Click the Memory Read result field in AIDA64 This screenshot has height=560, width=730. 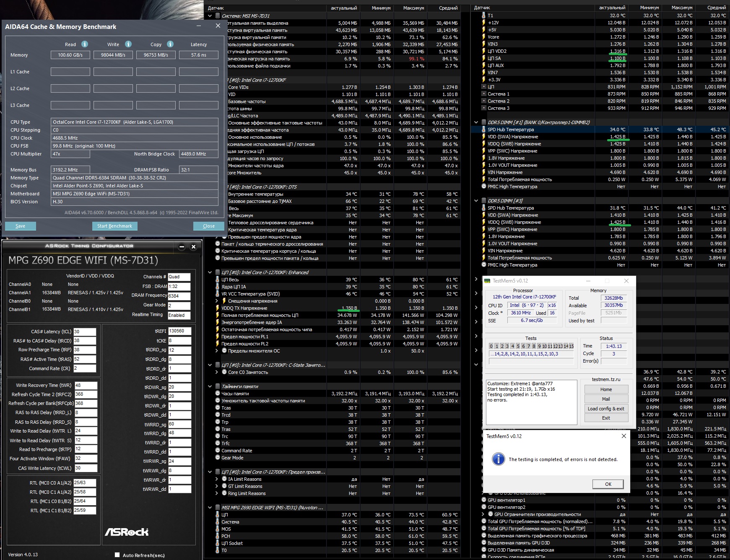pyautogui.click(x=70, y=55)
